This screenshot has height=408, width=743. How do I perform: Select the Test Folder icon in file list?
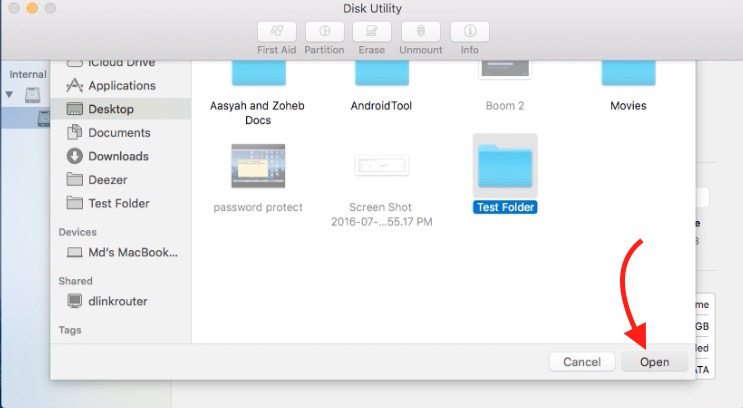(505, 166)
